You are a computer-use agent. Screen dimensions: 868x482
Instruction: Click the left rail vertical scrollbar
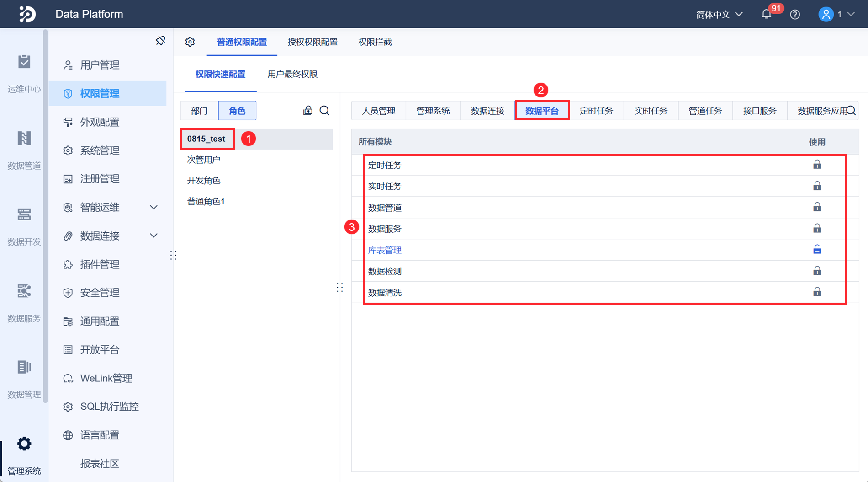pos(45,216)
